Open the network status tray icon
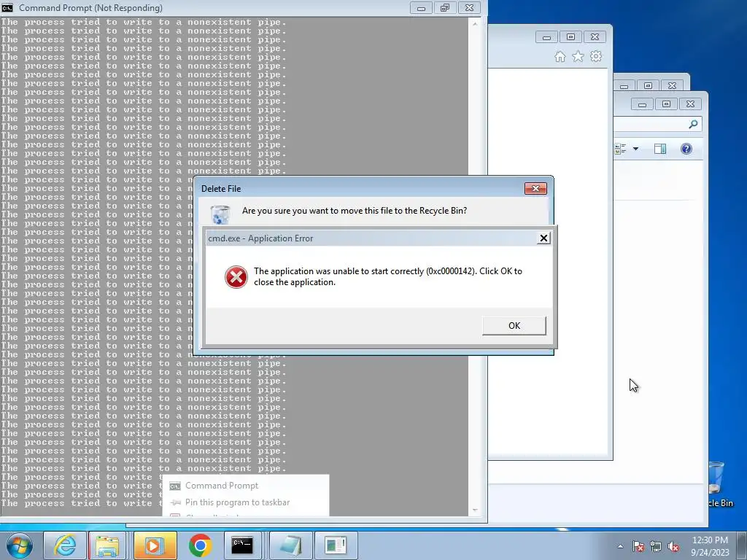The height and width of the screenshot is (560, 747). (656, 546)
